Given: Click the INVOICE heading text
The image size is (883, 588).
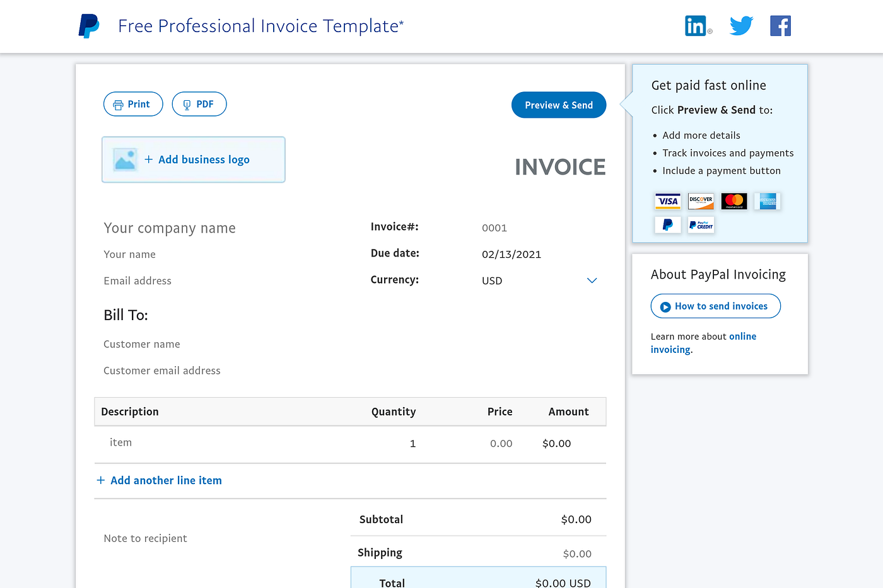Looking at the screenshot, I should click(560, 167).
